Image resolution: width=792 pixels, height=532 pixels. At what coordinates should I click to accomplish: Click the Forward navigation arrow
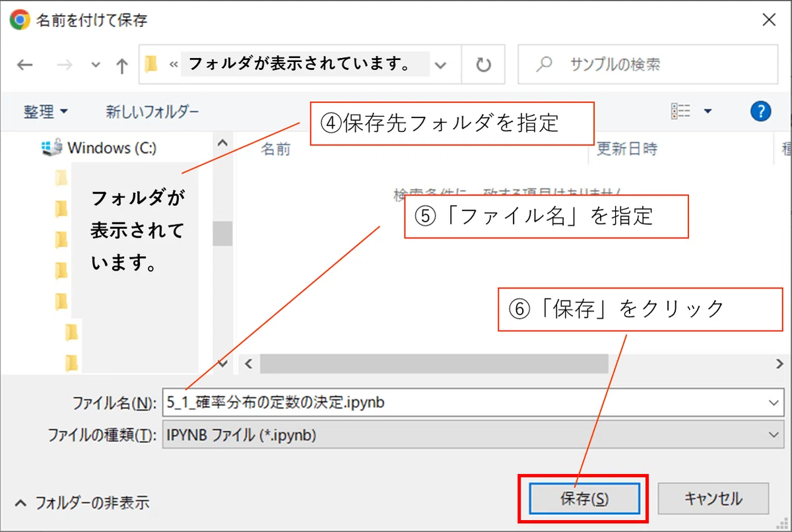click(x=65, y=65)
